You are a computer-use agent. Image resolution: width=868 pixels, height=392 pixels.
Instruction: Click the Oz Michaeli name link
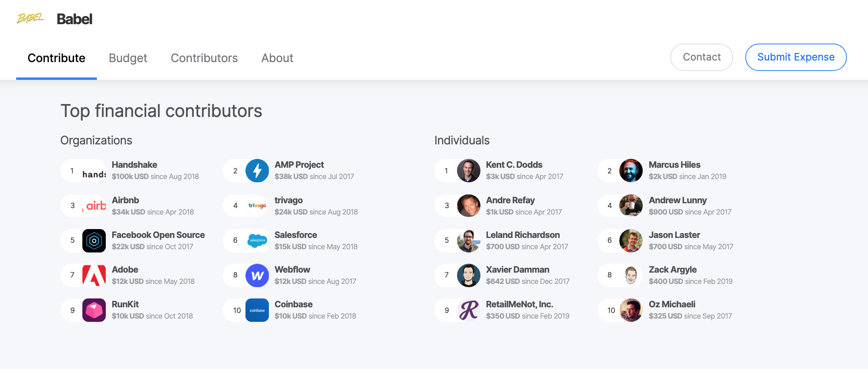(672, 304)
